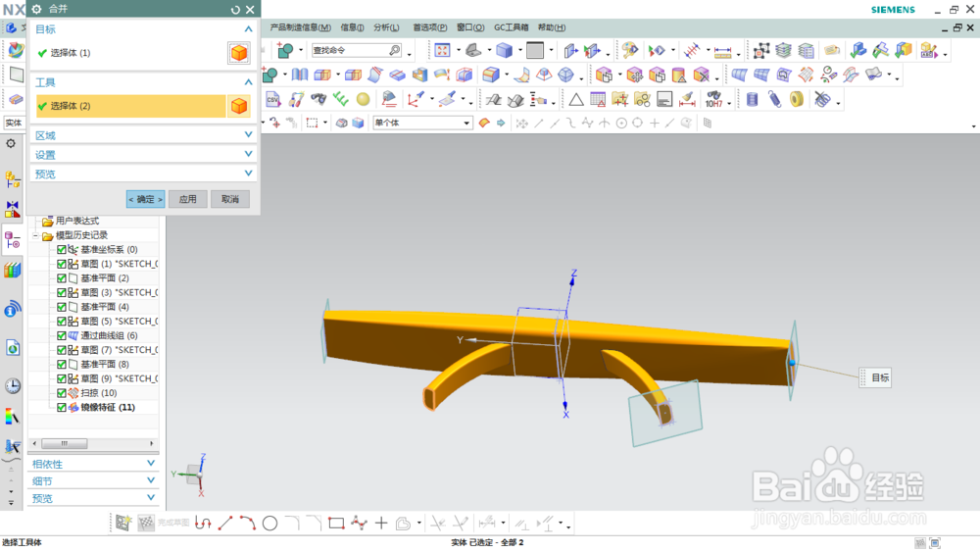Click the 确定 button
Viewport: 980px width, 551px height.
pos(145,199)
